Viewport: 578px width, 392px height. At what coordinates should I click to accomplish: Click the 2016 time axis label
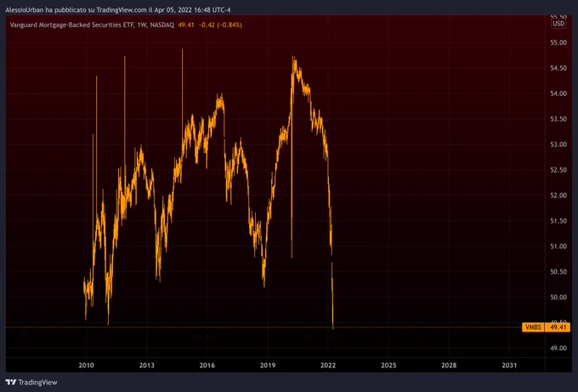tap(207, 366)
